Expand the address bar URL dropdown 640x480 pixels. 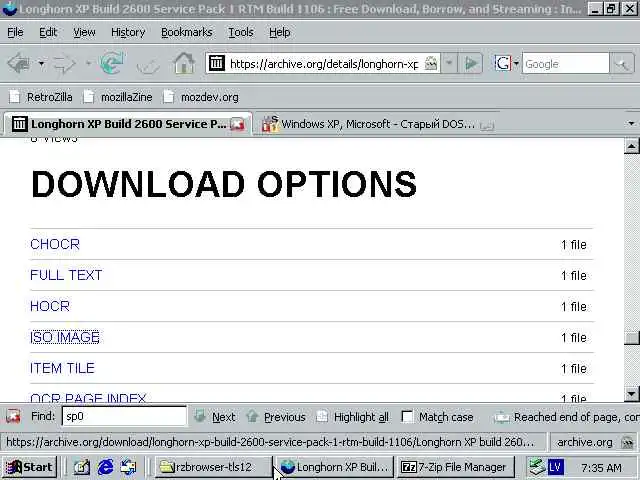(449, 63)
